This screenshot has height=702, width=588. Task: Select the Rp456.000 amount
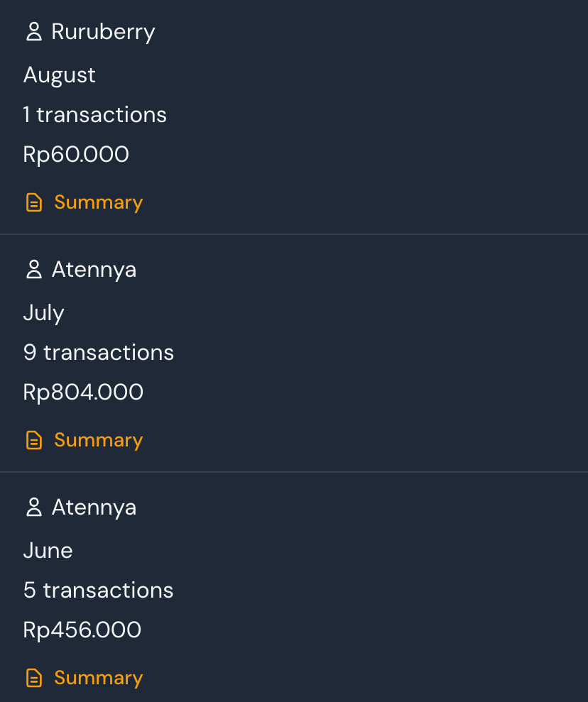[82, 630]
